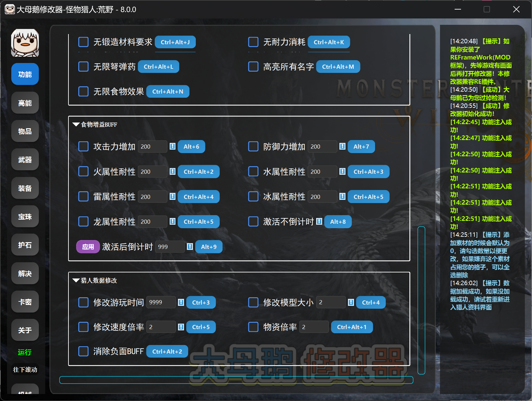Image resolution: width=532 pixels, height=401 pixels.
Task: Click the app icon in title bar
Action: click(x=10, y=9)
